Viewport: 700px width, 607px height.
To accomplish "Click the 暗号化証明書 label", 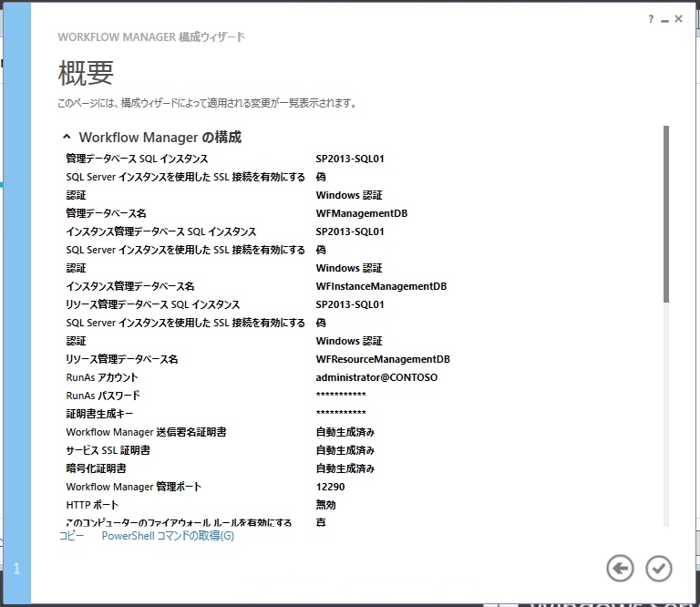I will 96,468.
